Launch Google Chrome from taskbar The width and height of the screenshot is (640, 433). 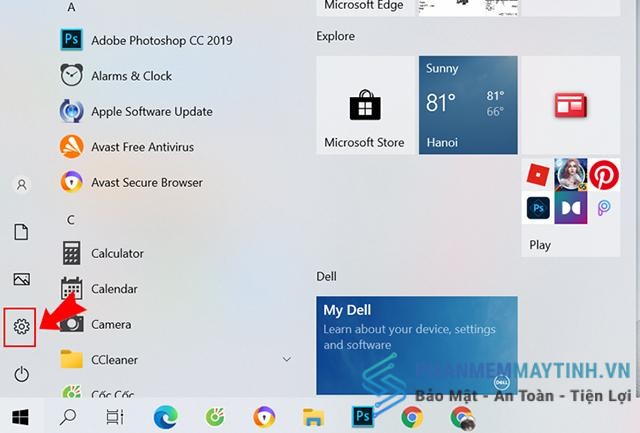(412, 417)
